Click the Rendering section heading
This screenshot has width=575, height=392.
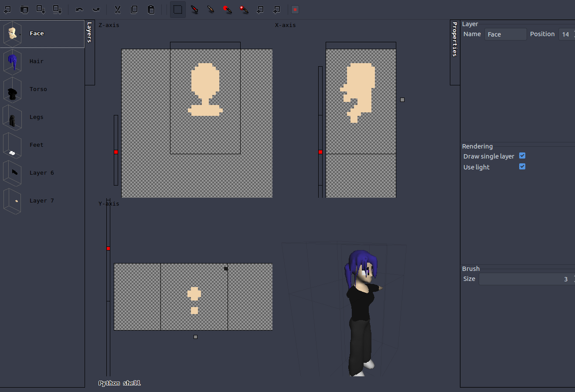[x=477, y=146]
